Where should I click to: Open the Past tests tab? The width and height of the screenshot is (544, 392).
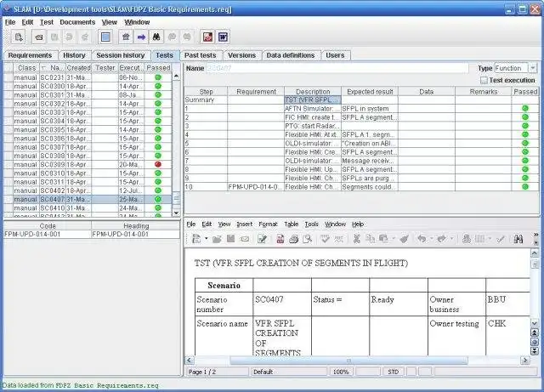coord(202,55)
